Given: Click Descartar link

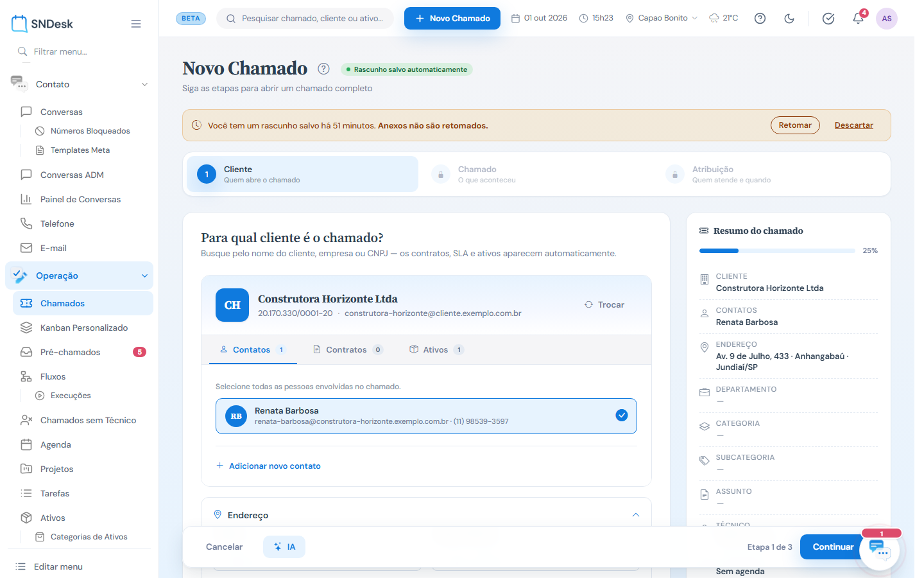Looking at the screenshot, I should tap(853, 125).
